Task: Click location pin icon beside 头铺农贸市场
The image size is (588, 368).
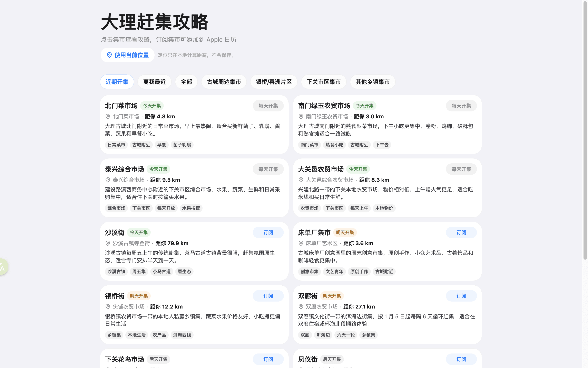Action: coord(108,307)
